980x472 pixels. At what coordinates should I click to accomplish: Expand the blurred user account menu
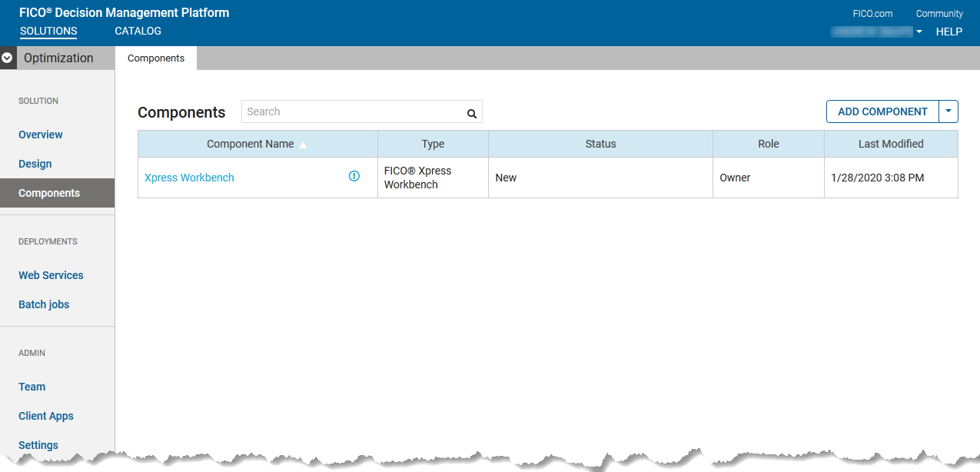pyautogui.click(x=877, y=32)
